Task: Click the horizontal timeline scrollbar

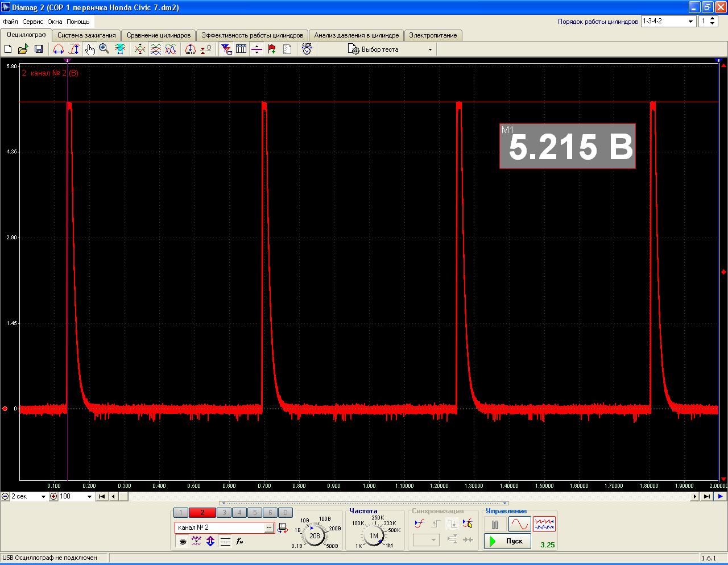Action: click(404, 496)
